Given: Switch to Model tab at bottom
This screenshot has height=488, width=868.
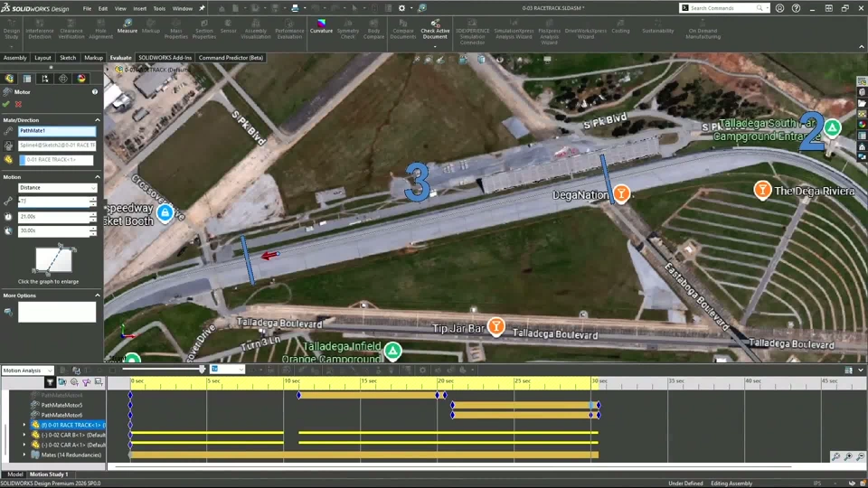Looking at the screenshot, I should point(15,474).
